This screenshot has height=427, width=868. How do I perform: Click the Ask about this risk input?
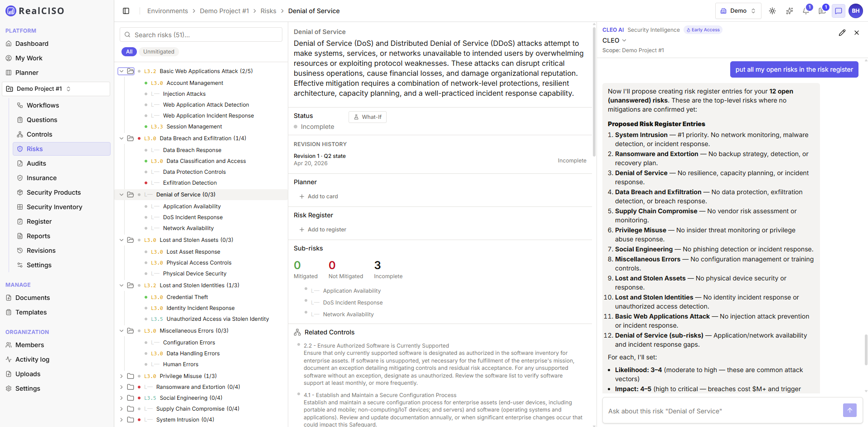point(723,411)
